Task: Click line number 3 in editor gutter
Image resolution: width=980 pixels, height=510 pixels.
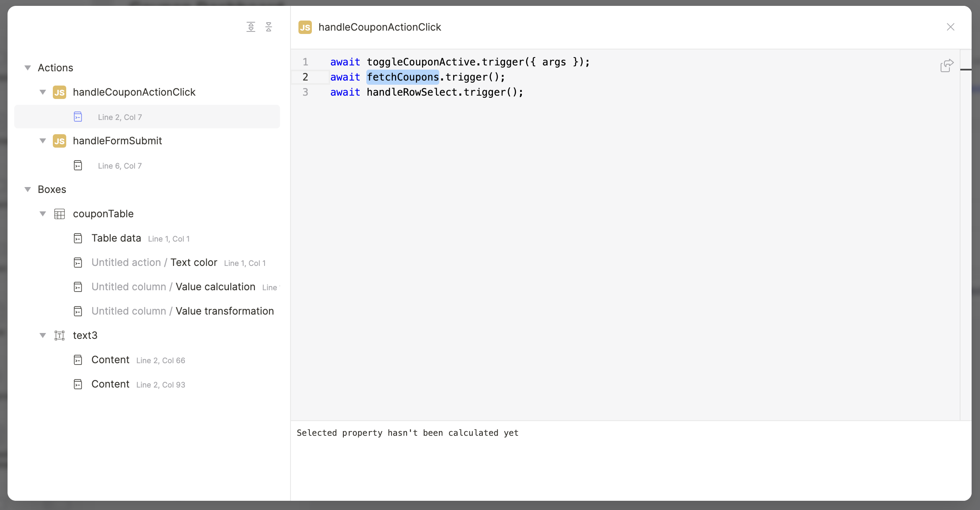Action: point(305,92)
